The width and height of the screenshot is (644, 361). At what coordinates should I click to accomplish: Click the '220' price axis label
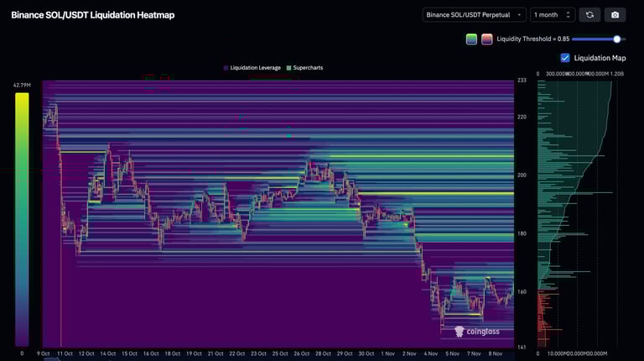522,118
